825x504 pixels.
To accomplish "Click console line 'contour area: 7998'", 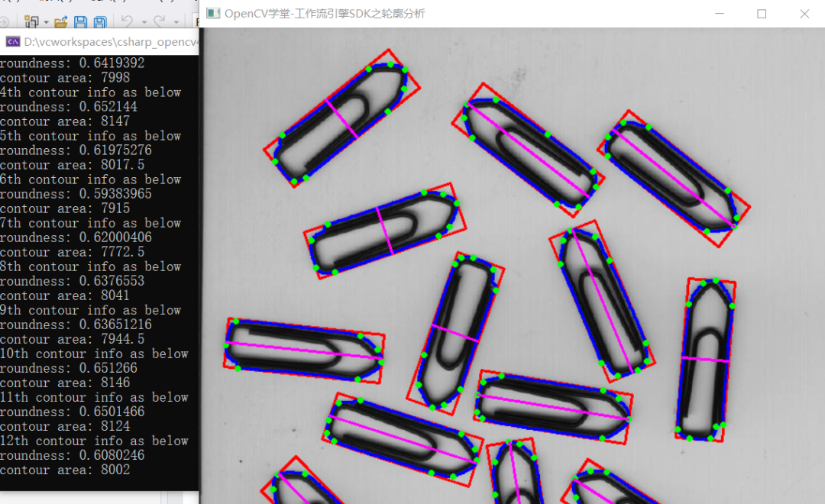I will (65, 77).
